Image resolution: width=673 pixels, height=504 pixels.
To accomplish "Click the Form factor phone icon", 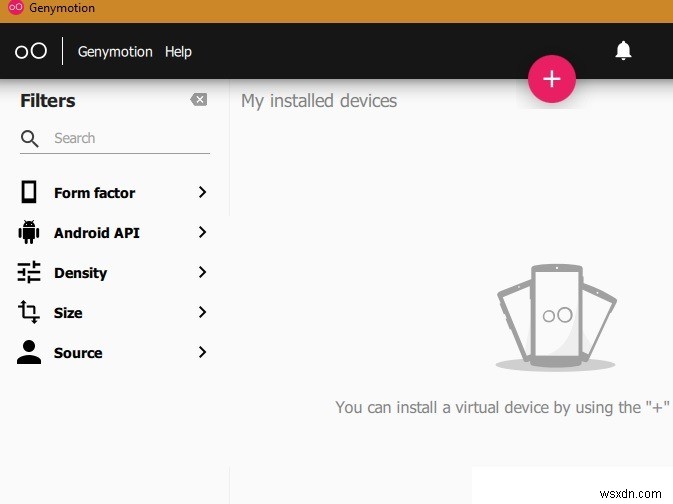I will [x=29, y=192].
